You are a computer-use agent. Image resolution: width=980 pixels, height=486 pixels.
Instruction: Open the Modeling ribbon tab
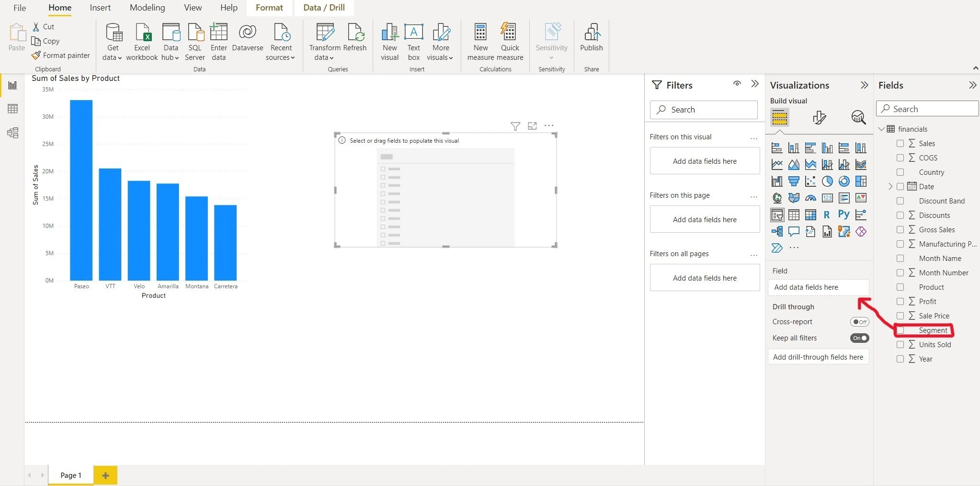coord(147,8)
